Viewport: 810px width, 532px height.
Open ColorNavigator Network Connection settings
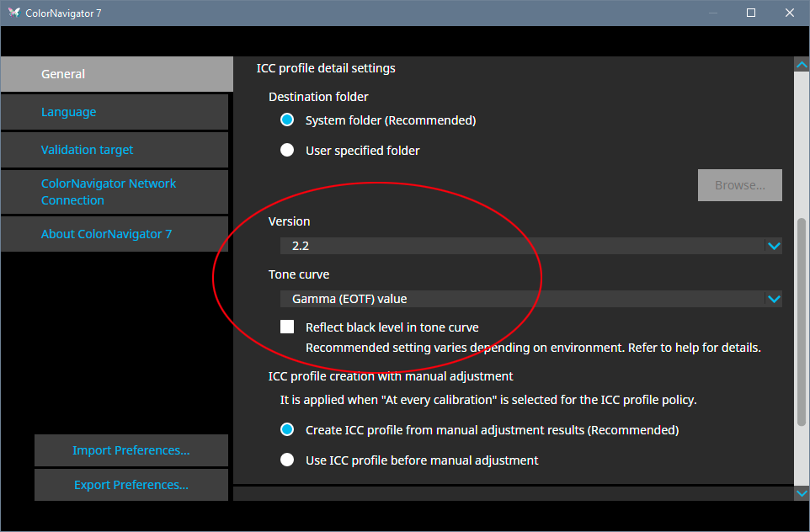(x=115, y=191)
